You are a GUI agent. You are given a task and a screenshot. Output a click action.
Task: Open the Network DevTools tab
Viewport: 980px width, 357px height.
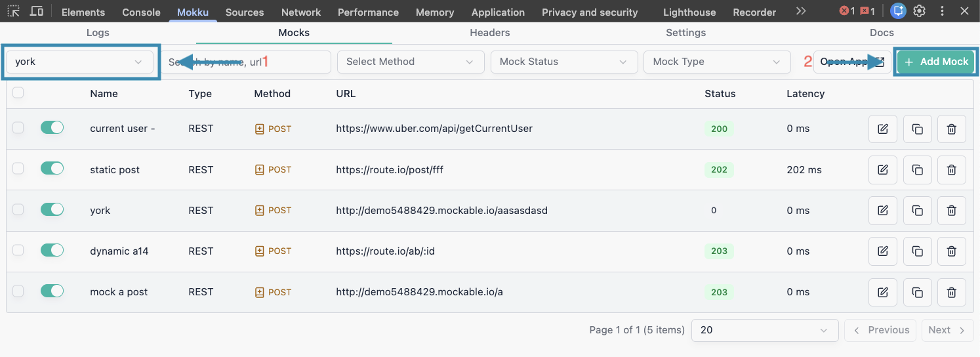tap(301, 12)
